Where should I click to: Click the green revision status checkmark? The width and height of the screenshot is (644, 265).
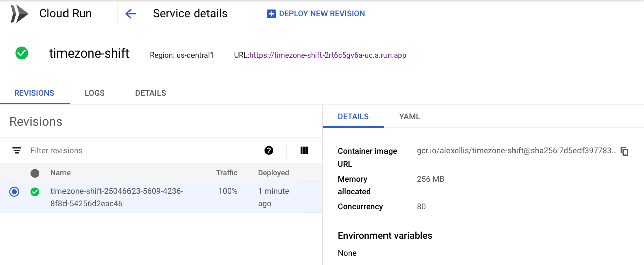[35, 192]
